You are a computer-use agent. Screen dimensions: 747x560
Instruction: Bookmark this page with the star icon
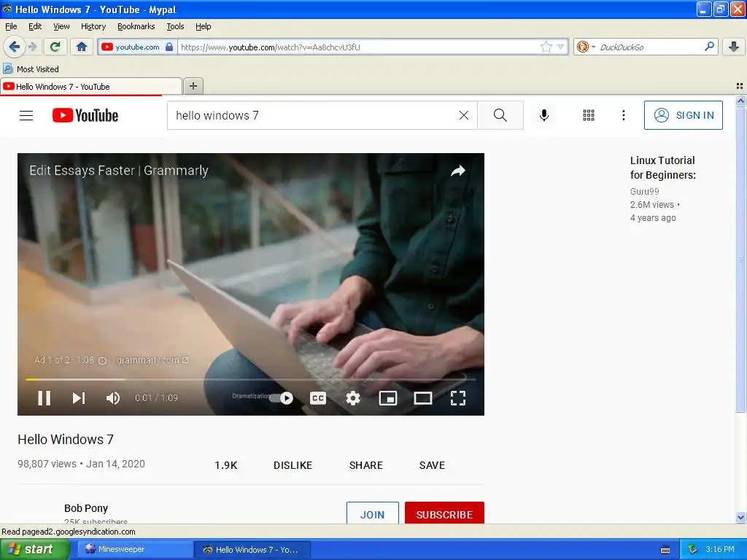click(546, 47)
